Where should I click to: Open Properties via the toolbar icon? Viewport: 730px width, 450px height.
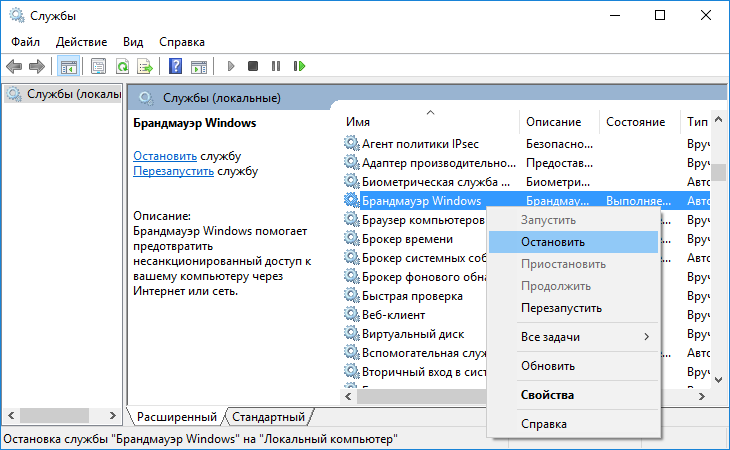tap(98, 67)
